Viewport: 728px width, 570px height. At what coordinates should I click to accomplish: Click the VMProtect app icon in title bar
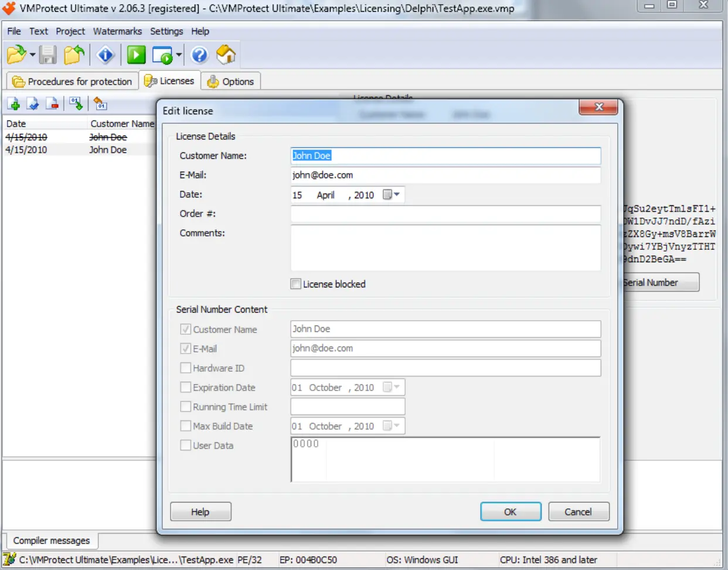tap(9, 8)
